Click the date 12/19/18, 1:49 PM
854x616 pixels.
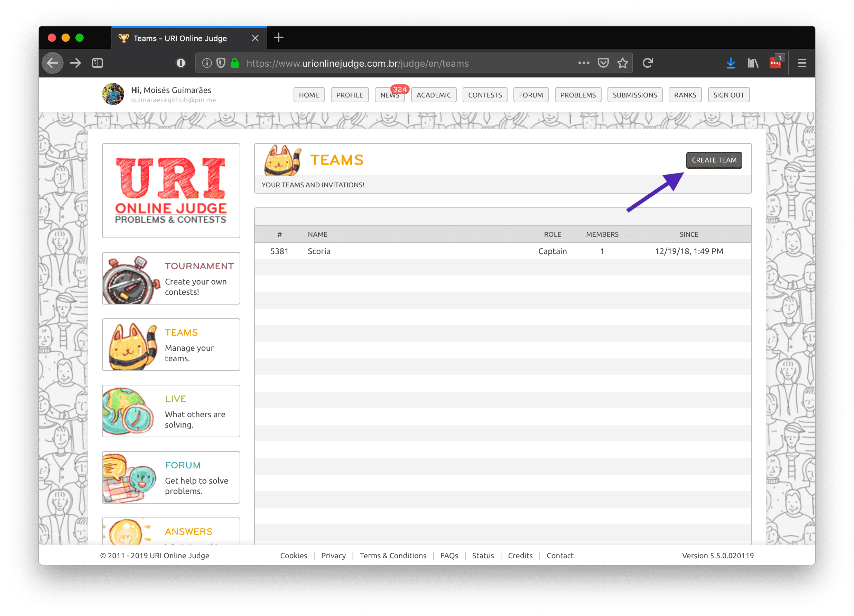click(x=689, y=251)
